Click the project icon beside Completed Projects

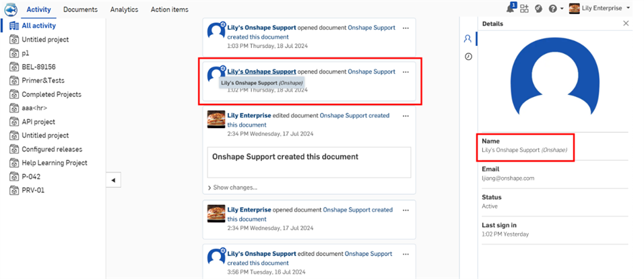pos(14,94)
